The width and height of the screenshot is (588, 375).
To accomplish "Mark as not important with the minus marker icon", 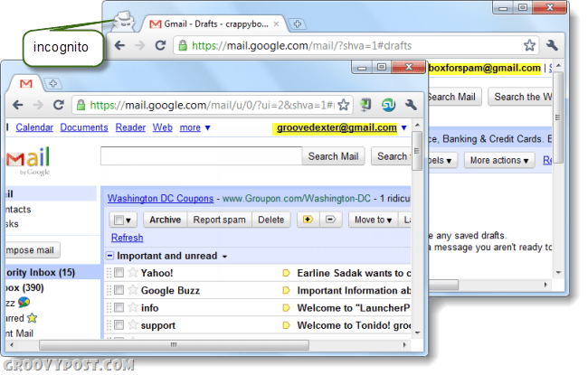I will tap(330, 220).
